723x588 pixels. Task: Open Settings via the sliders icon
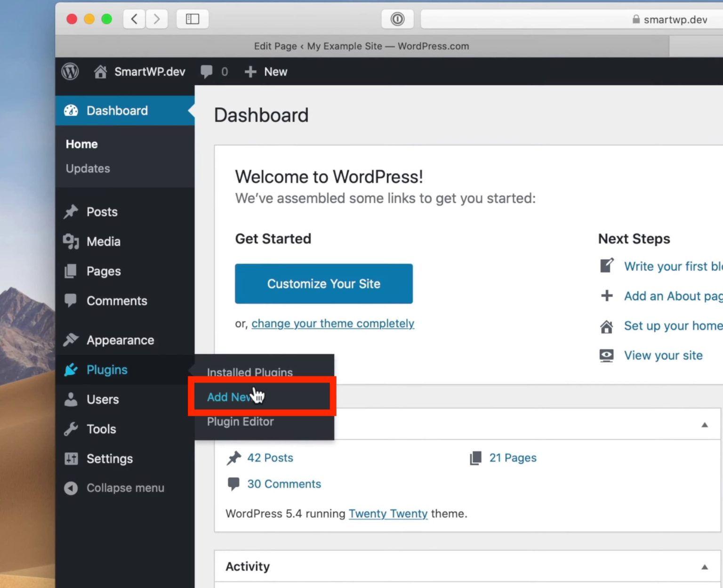71,459
